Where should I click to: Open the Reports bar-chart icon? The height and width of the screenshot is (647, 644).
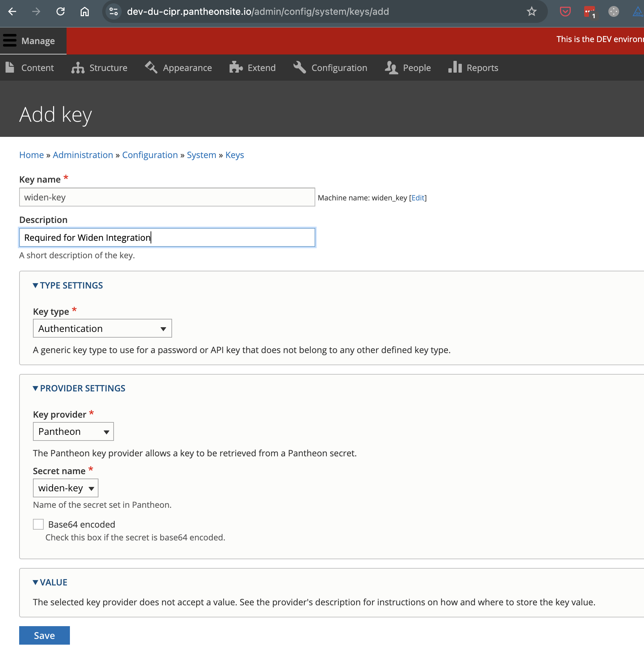pos(455,68)
